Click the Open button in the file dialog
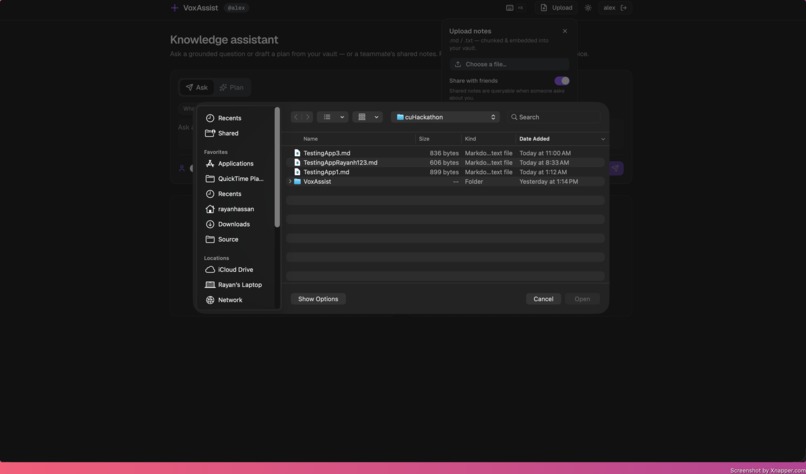This screenshot has height=474, width=806. pos(582,299)
